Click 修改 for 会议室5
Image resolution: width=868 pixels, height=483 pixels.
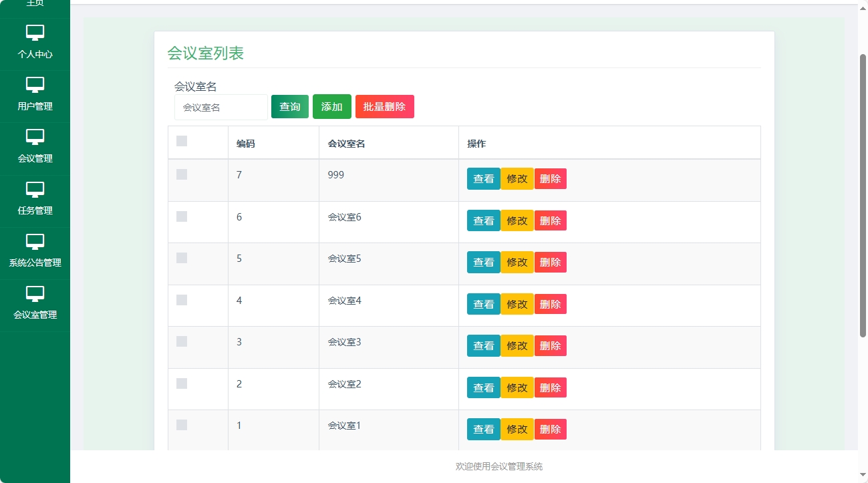click(517, 262)
